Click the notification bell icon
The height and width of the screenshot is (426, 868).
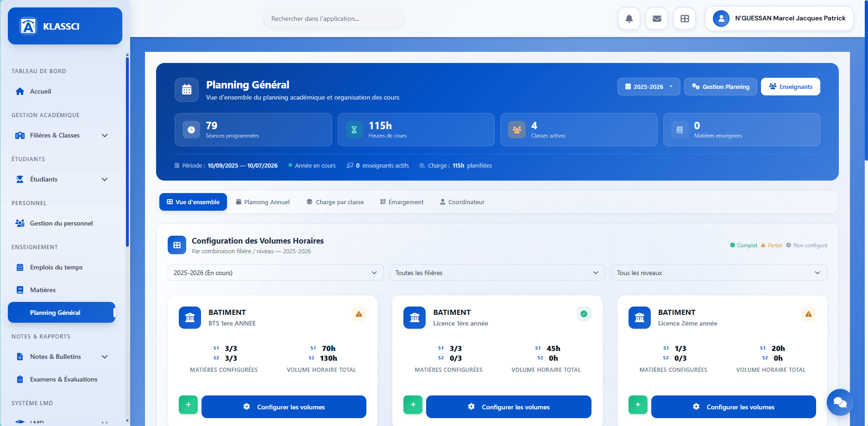coord(629,19)
